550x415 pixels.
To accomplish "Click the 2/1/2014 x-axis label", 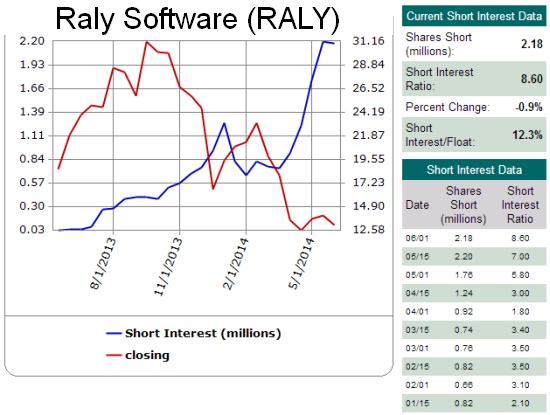I will pyautogui.click(x=236, y=263).
